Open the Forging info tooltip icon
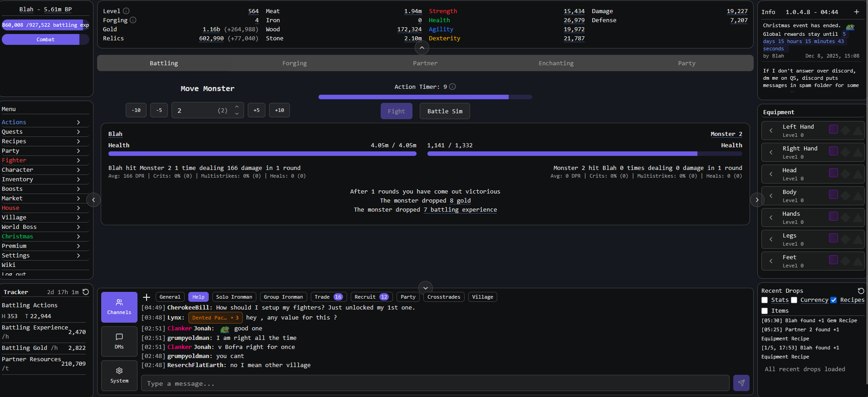This screenshot has height=397, width=868. click(133, 20)
